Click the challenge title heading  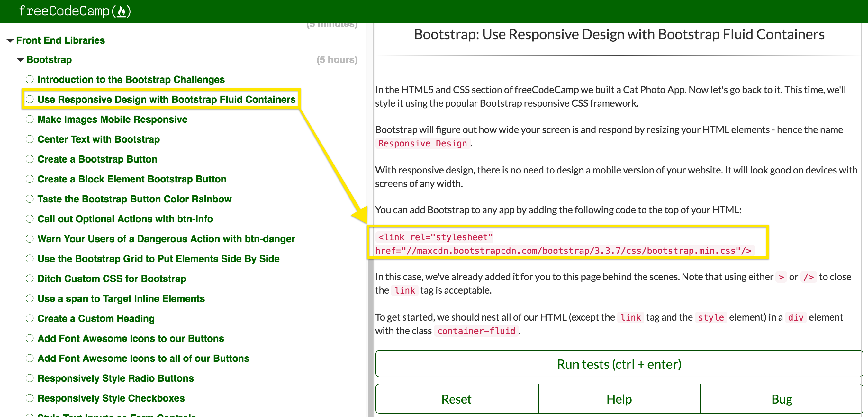(x=619, y=34)
